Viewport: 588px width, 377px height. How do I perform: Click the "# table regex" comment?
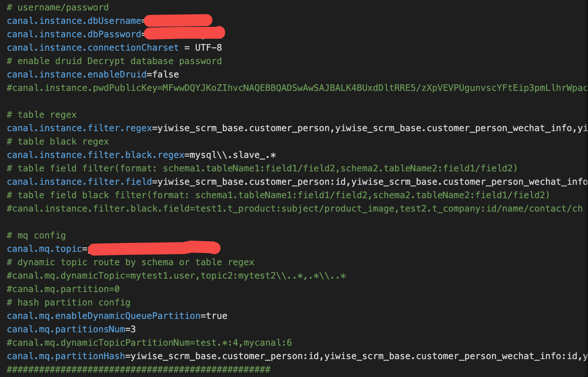[x=42, y=115]
